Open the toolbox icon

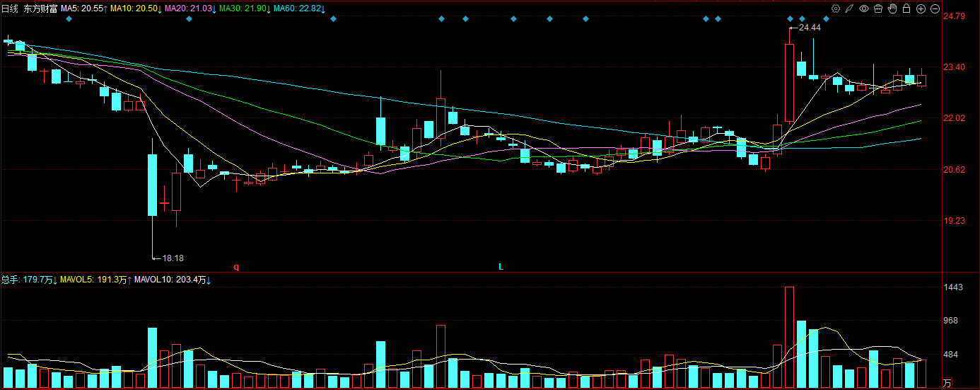877,8
